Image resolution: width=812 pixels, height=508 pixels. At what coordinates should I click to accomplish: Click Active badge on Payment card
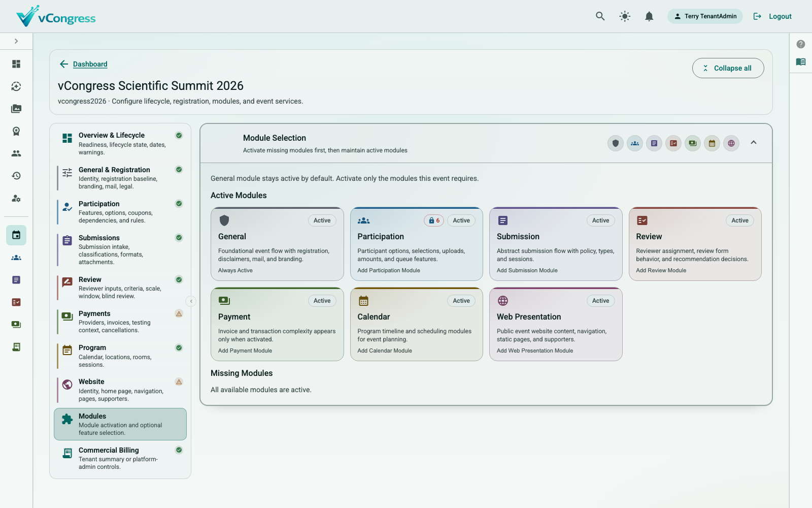click(322, 301)
